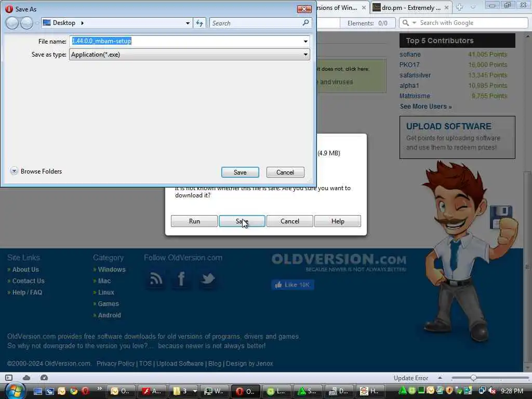Launch Opera from the quick launch bar
This screenshot has height=399, width=532.
point(85,391)
